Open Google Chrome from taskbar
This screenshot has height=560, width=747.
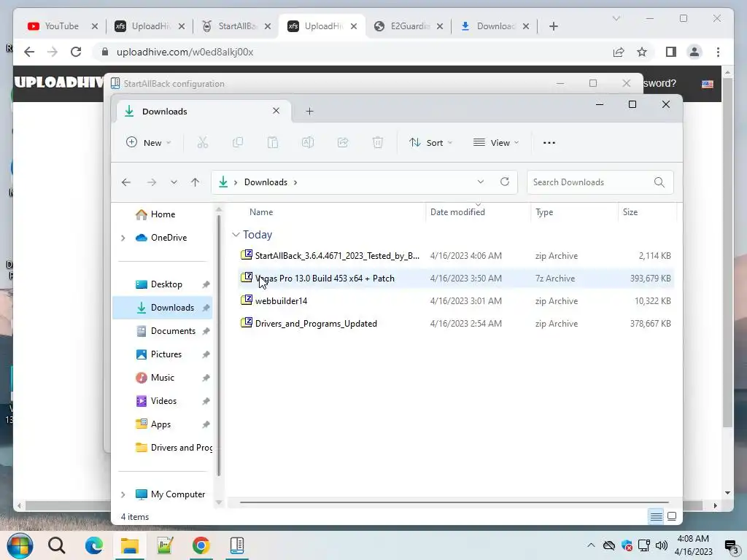(201, 545)
